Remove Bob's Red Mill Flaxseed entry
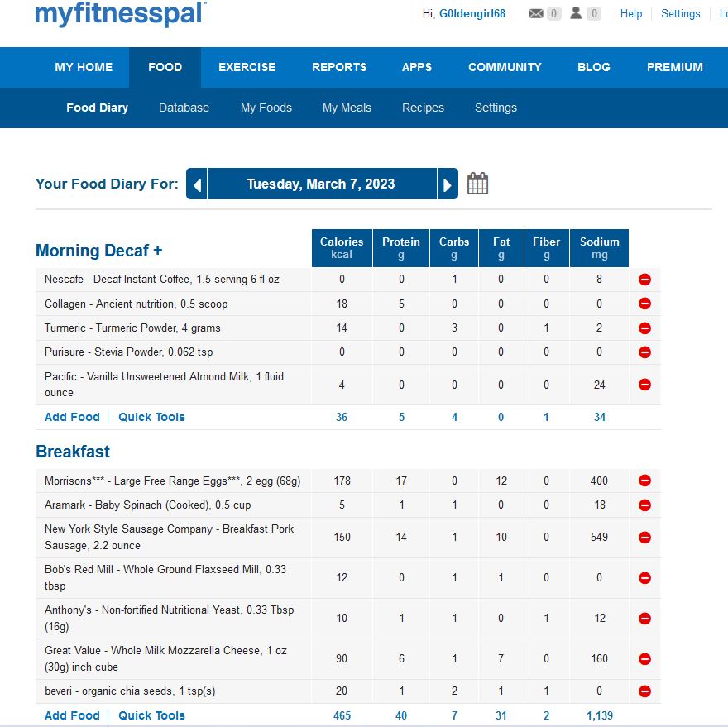Viewport: 728px width, 727px height. pyautogui.click(x=644, y=578)
